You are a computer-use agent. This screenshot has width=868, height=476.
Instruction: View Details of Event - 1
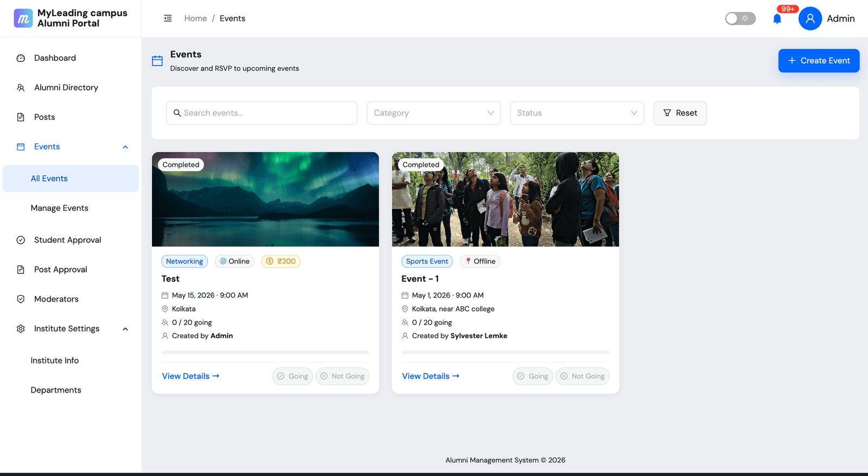(430, 376)
